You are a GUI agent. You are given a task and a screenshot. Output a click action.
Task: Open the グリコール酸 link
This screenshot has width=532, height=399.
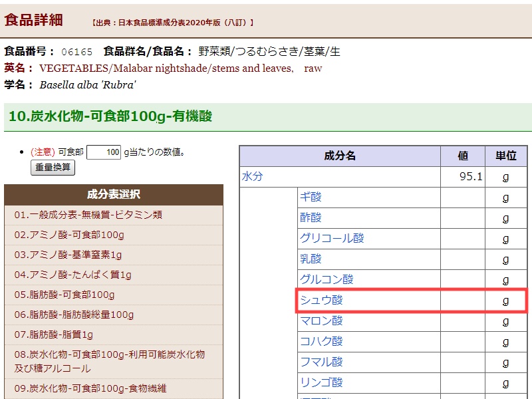(x=332, y=239)
